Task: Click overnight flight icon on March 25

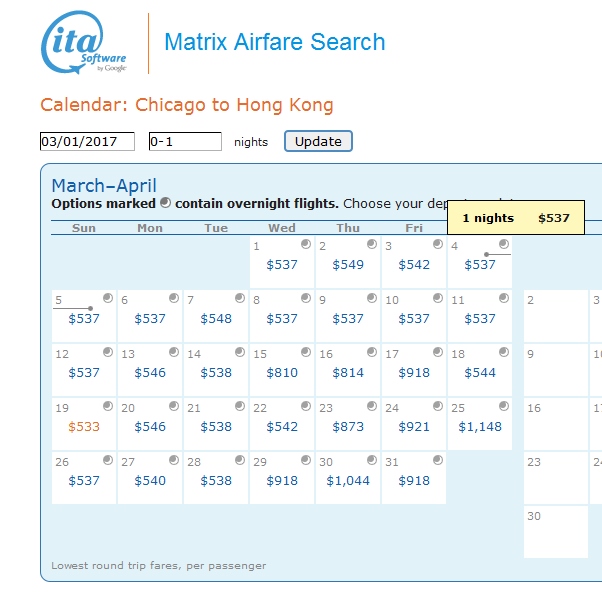Action: point(503,406)
